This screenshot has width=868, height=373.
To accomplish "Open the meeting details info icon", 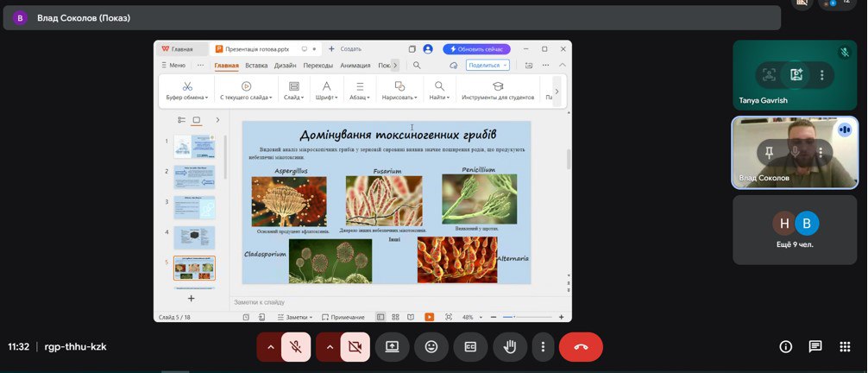I will [x=785, y=347].
